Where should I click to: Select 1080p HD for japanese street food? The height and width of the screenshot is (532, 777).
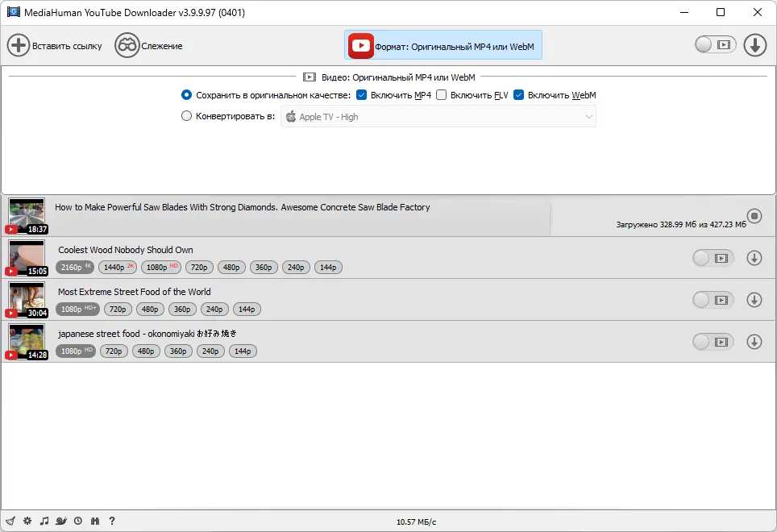pyautogui.click(x=76, y=351)
